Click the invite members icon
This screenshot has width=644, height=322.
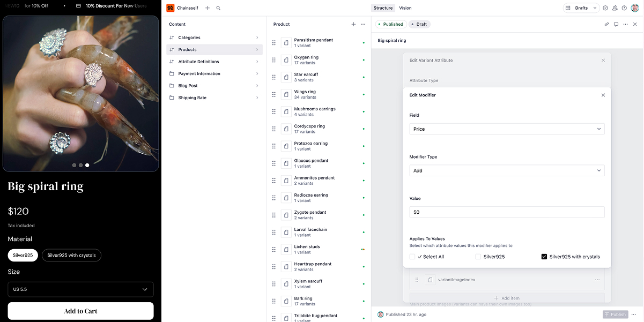[x=614, y=8]
